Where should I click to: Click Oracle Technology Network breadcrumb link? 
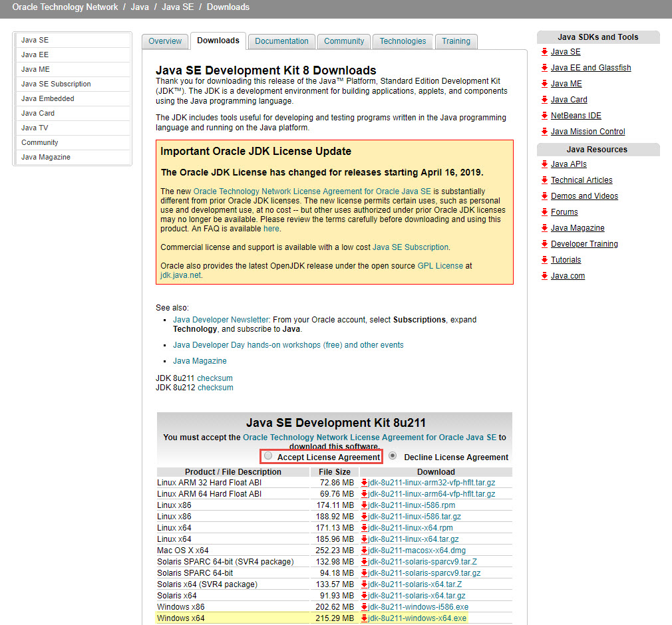[65, 7]
